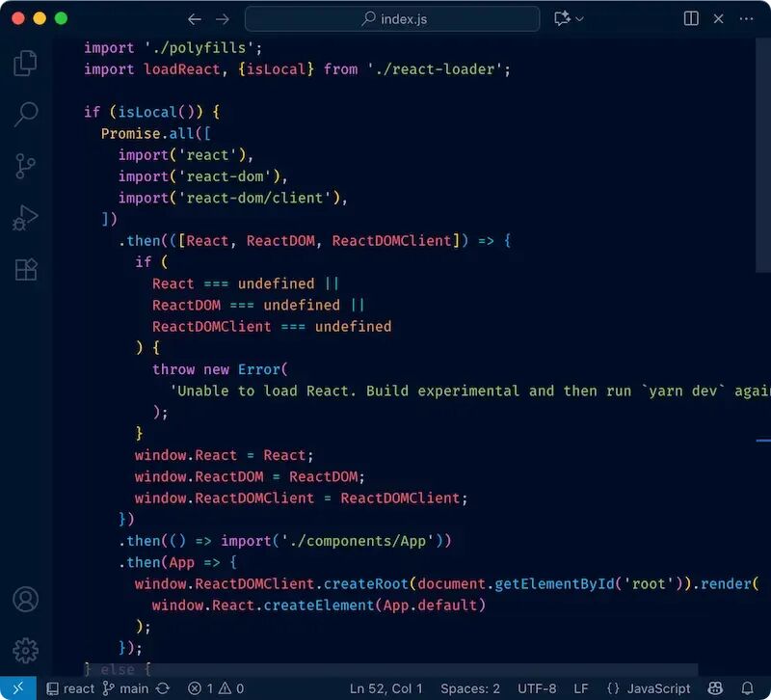
Task: Change end of line sequence LF
Action: (581, 688)
